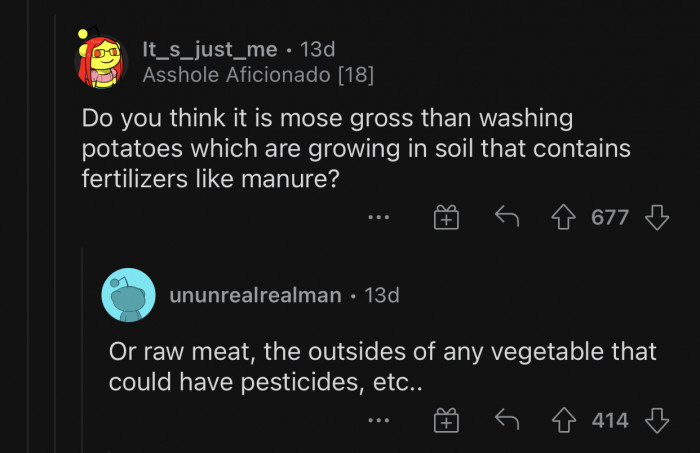Click the 13d timestamp beside It_s_just_me
The height and width of the screenshot is (453, 700).
(320, 48)
